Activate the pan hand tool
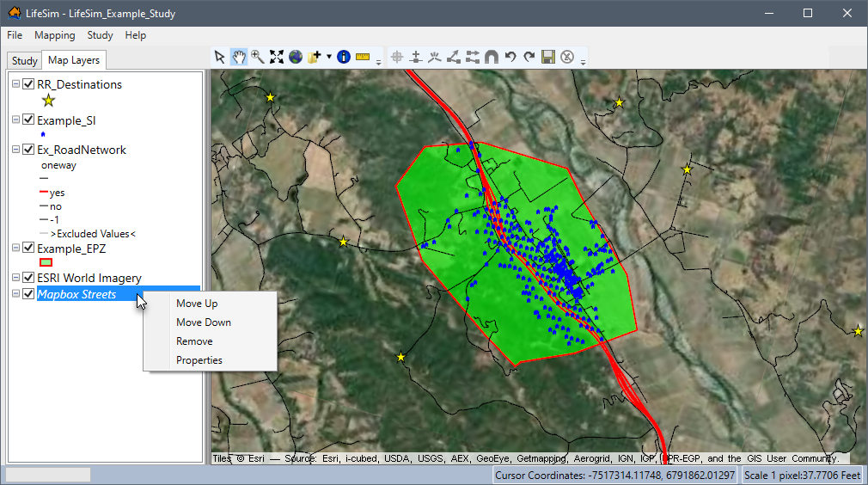The width and height of the screenshot is (868, 485). click(x=239, y=57)
